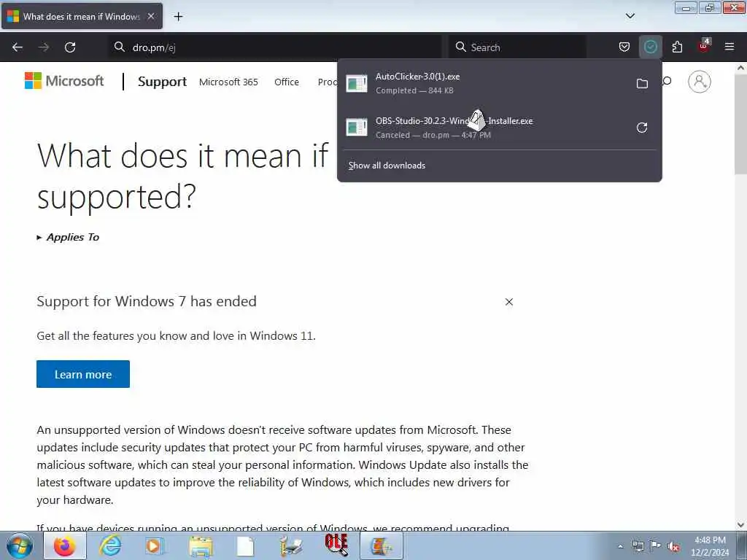Click the blank document taskbar icon

click(x=245, y=545)
